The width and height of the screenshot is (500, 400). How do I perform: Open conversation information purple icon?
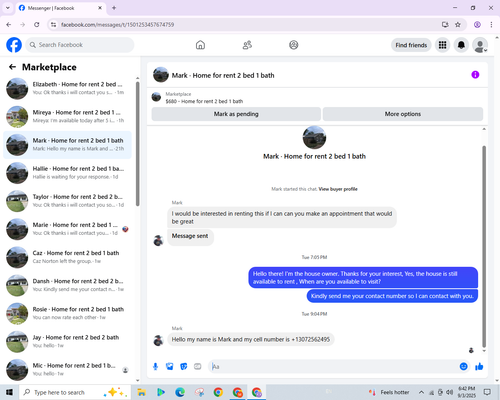pyautogui.click(x=475, y=75)
